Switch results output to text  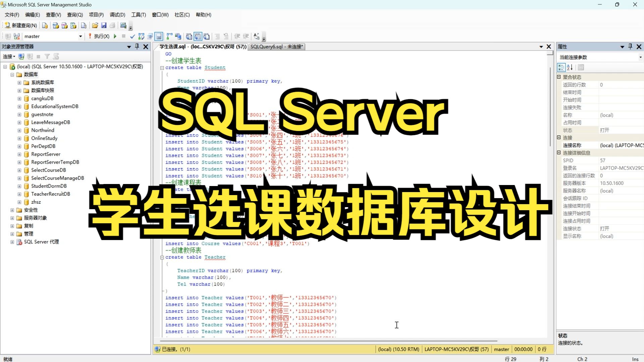189,36
